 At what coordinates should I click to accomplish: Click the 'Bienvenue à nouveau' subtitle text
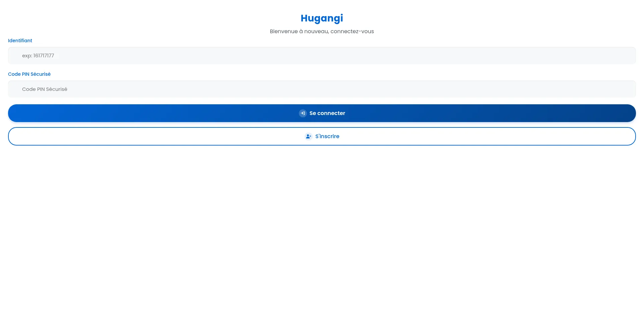322,32
